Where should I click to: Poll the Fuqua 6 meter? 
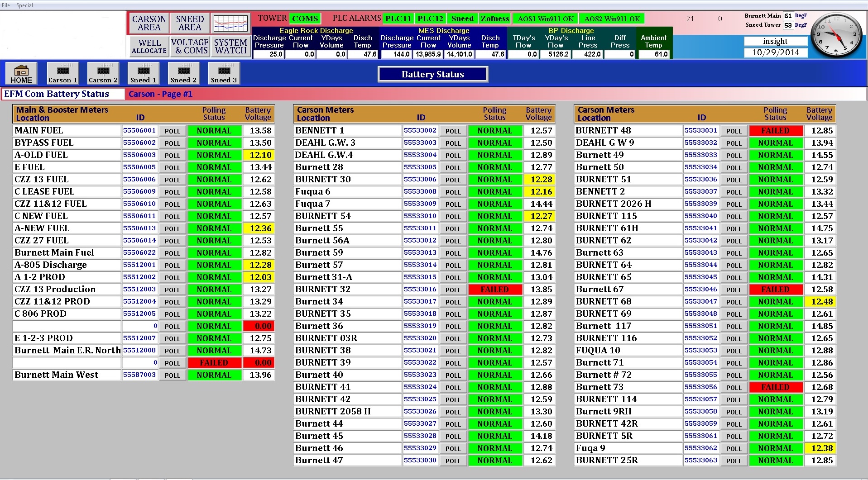coord(453,192)
